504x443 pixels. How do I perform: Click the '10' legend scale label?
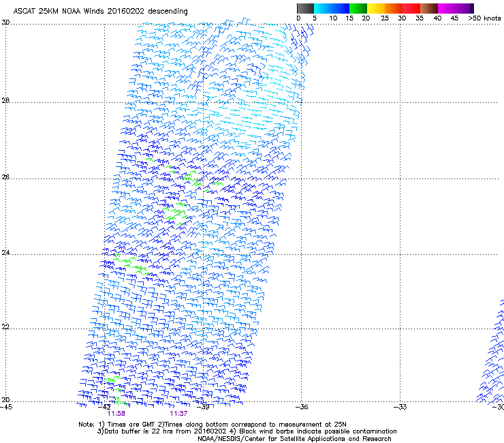tap(333, 18)
